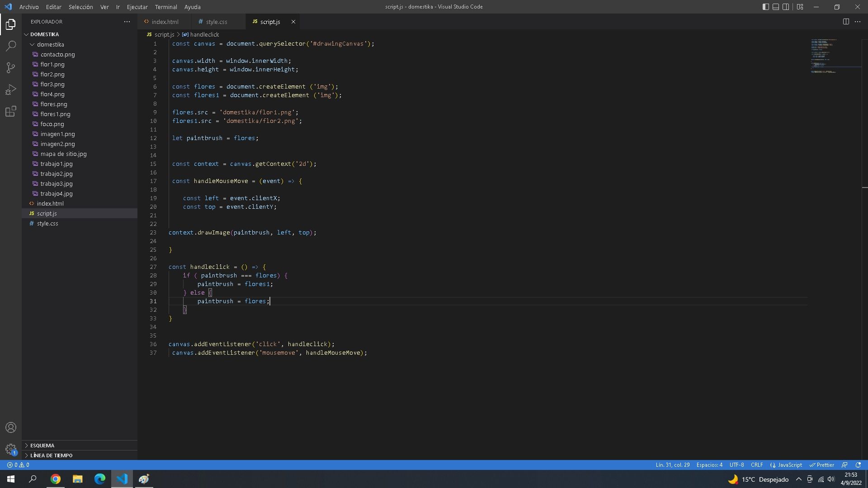Open the Explorer view in activity bar
Image resolution: width=868 pixels, height=488 pixels.
(x=11, y=24)
